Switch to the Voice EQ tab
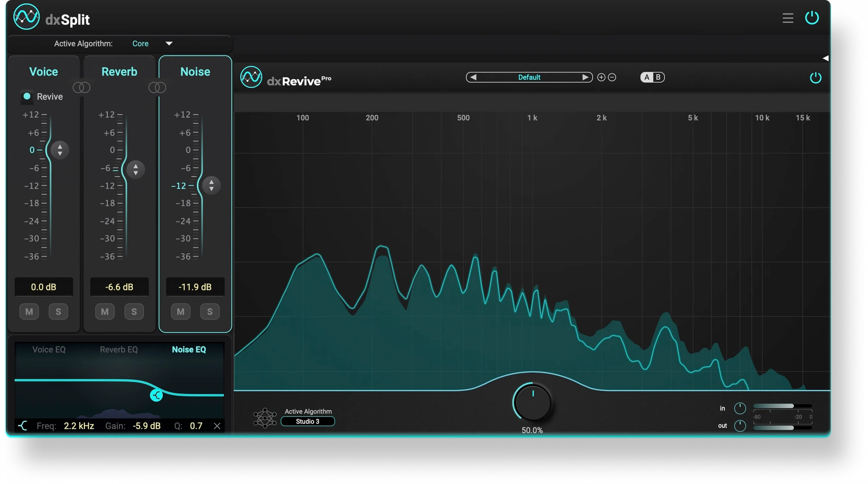Viewport: 868px width, 484px height. [x=49, y=349]
